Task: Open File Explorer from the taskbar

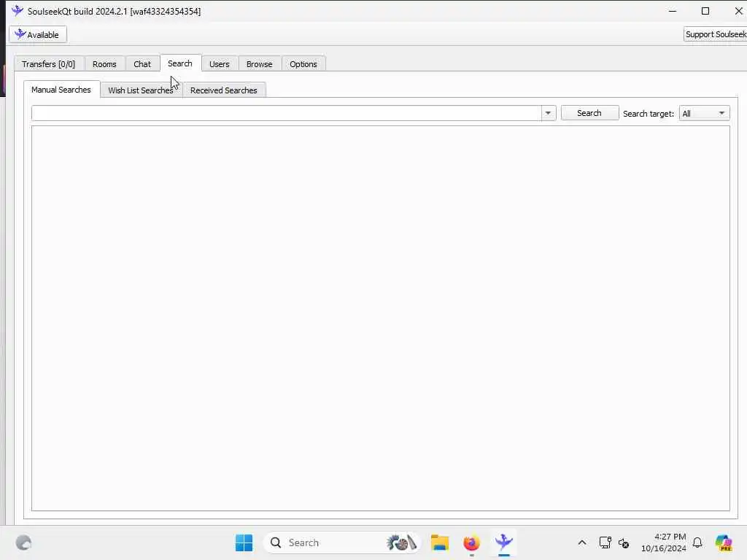Action: click(x=440, y=542)
